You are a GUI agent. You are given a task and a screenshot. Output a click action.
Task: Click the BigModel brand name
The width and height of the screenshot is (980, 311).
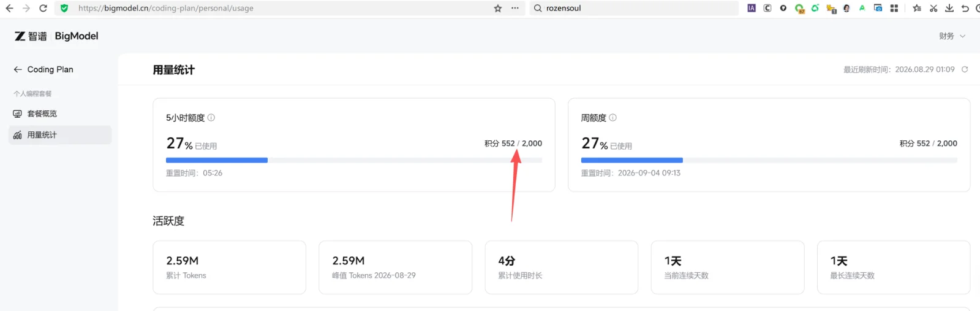[77, 36]
